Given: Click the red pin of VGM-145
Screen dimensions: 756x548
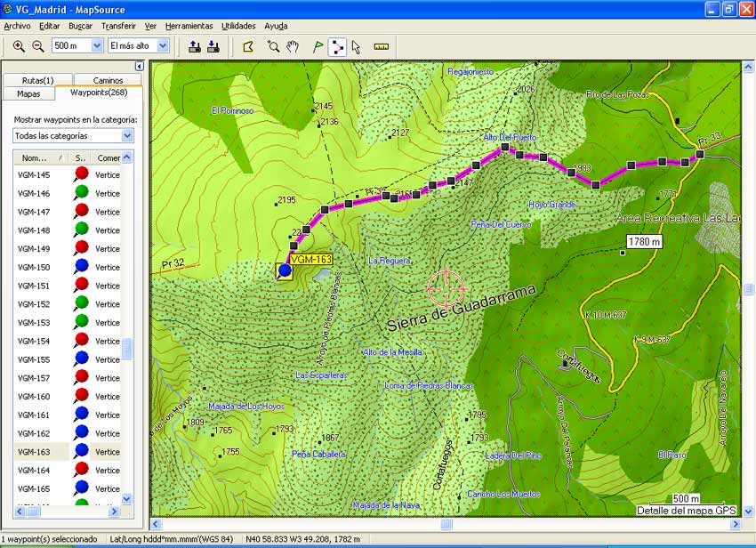Looking at the screenshot, I should click(82, 173).
